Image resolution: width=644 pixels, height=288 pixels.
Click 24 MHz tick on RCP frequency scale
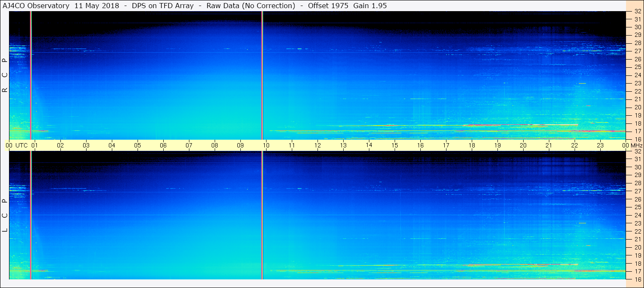click(637, 75)
